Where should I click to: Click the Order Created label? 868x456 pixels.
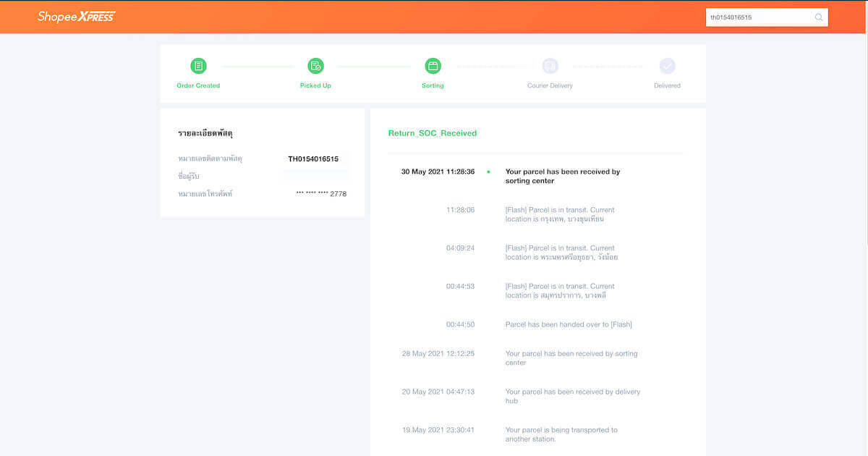click(x=198, y=85)
